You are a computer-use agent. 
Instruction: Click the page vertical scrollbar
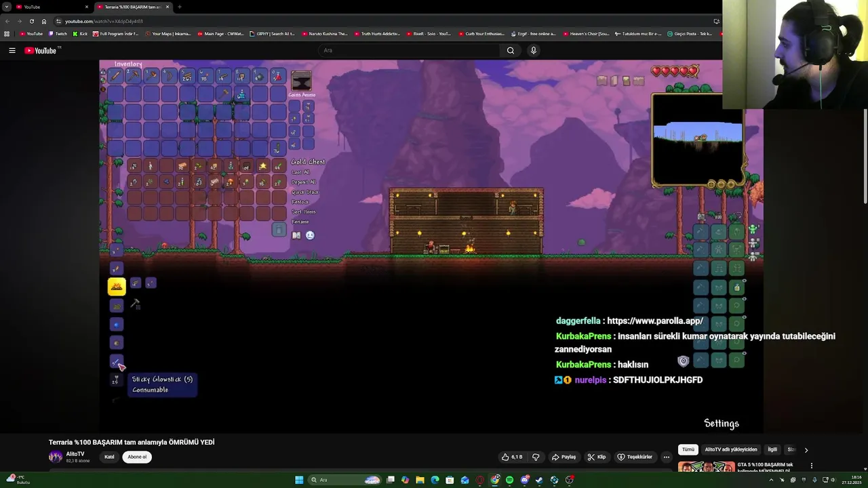(865, 156)
